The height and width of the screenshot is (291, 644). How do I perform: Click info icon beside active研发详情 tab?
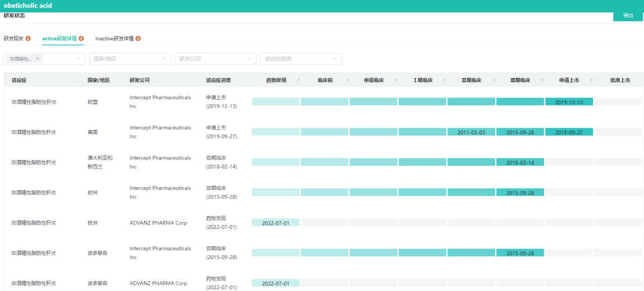pos(80,38)
